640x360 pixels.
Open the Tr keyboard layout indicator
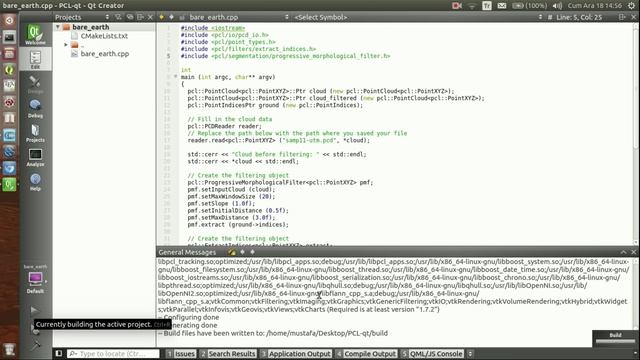click(x=487, y=6)
